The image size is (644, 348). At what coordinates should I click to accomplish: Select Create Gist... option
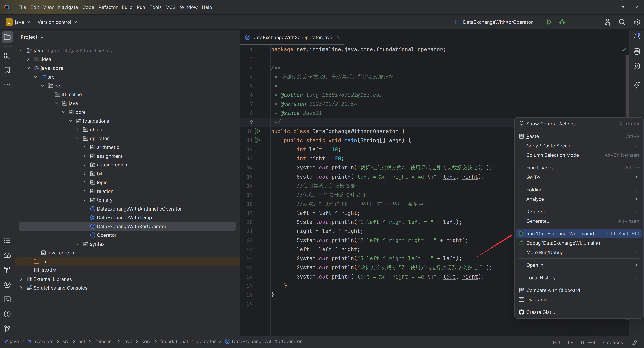[x=579, y=312]
